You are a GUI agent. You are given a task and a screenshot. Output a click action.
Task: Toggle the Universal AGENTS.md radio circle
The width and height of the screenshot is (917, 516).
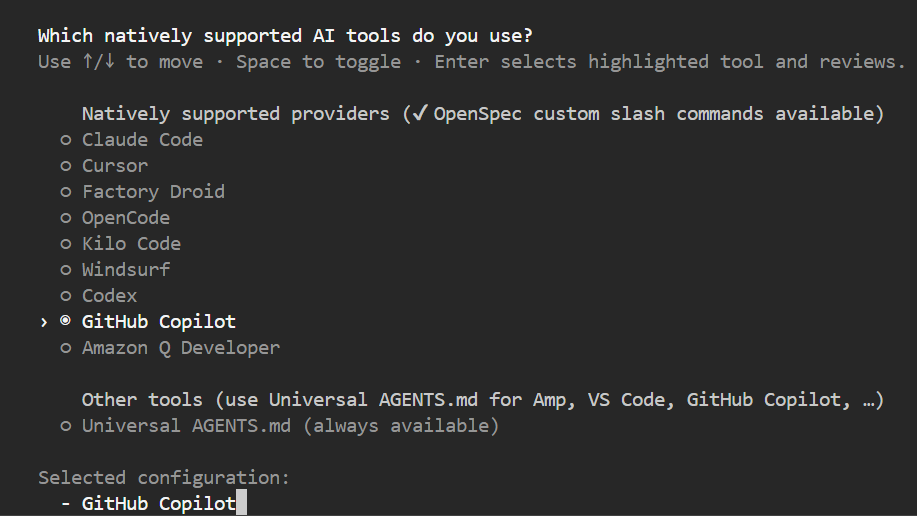tap(65, 426)
